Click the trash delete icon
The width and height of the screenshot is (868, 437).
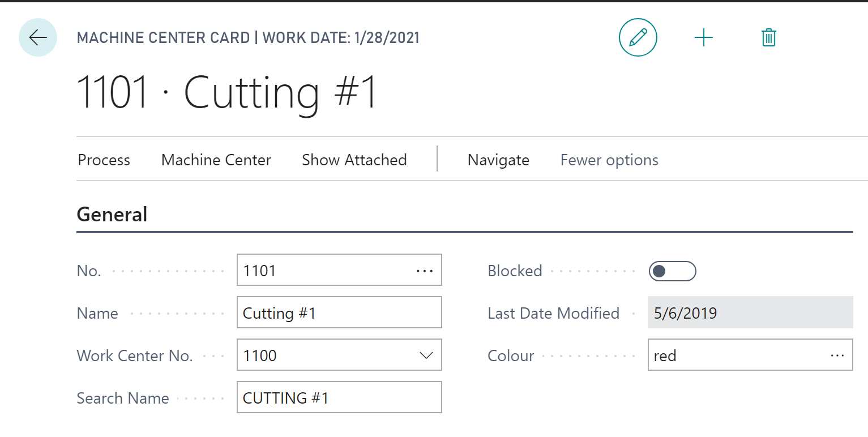click(x=768, y=38)
